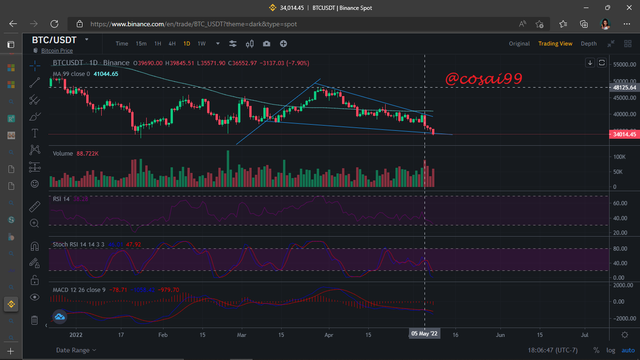Click the collapse arrows icon near Depth

tap(611, 44)
